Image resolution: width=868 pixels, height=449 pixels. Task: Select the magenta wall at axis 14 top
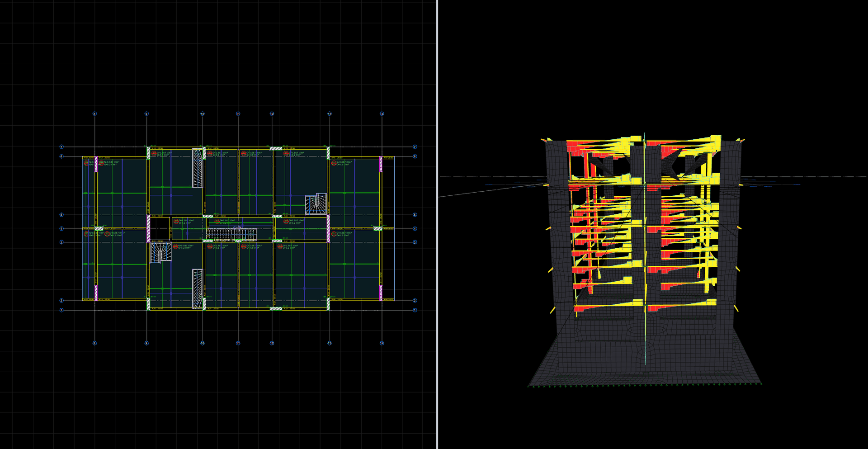click(x=381, y=164)
